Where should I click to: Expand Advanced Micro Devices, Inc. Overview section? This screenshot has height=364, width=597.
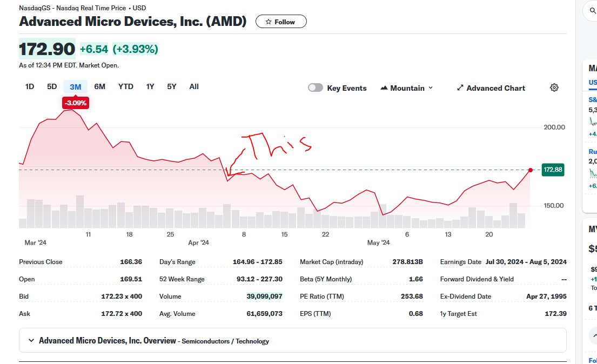292,340
